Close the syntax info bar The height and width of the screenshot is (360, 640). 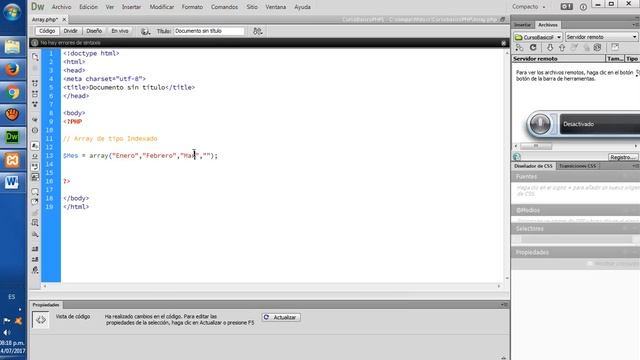pos(503,43)
